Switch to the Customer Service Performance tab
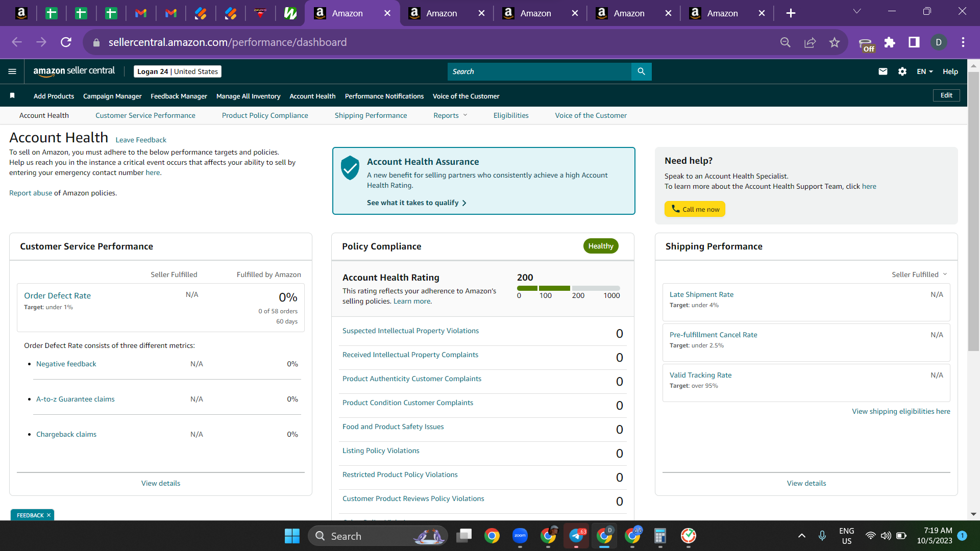Image resolution: width=980 pixels, height=551 pixels. tap(145, 116)
